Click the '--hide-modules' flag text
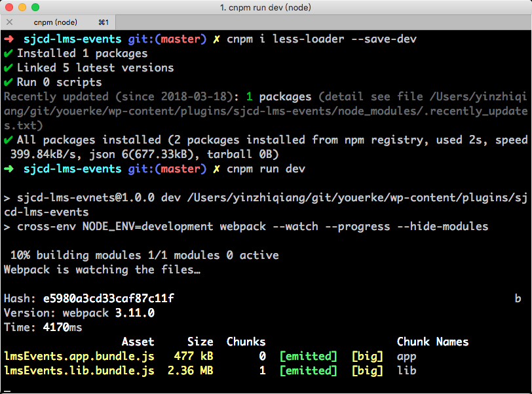This screenshot has width=532, height=394. tap(442, 227)
